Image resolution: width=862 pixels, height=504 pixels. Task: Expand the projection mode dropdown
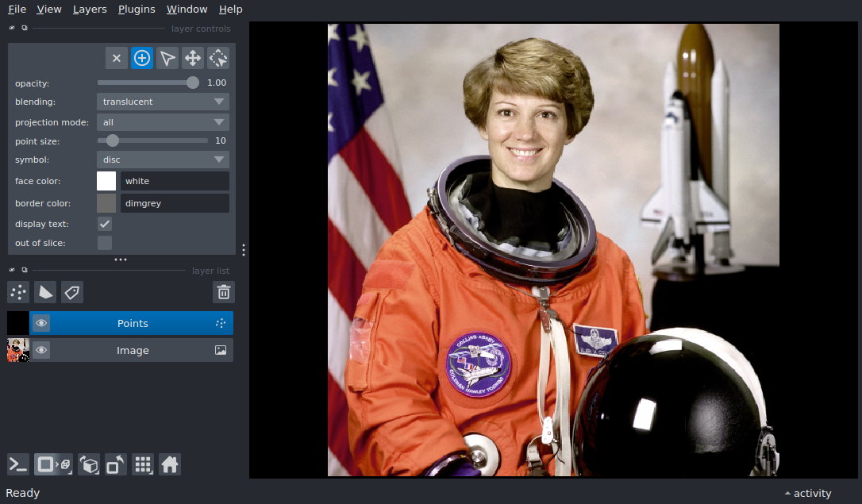(x=163, y=122)
